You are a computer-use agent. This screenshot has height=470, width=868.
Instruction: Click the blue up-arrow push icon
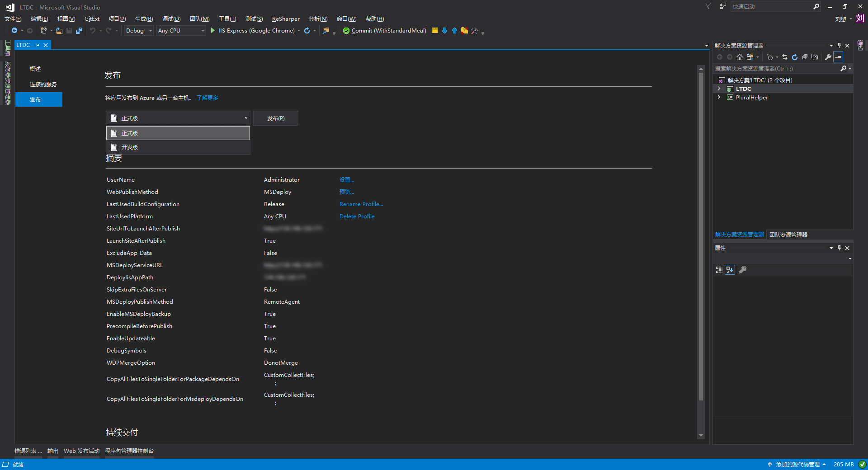coord(454,31)
